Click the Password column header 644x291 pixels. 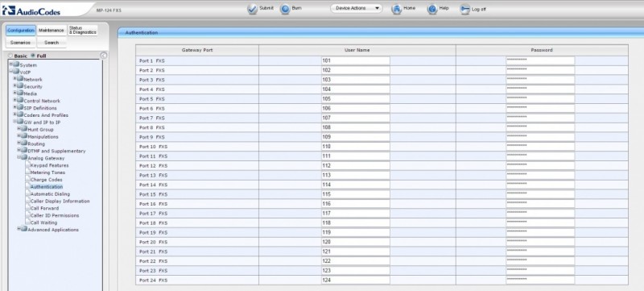pos(542,50)
